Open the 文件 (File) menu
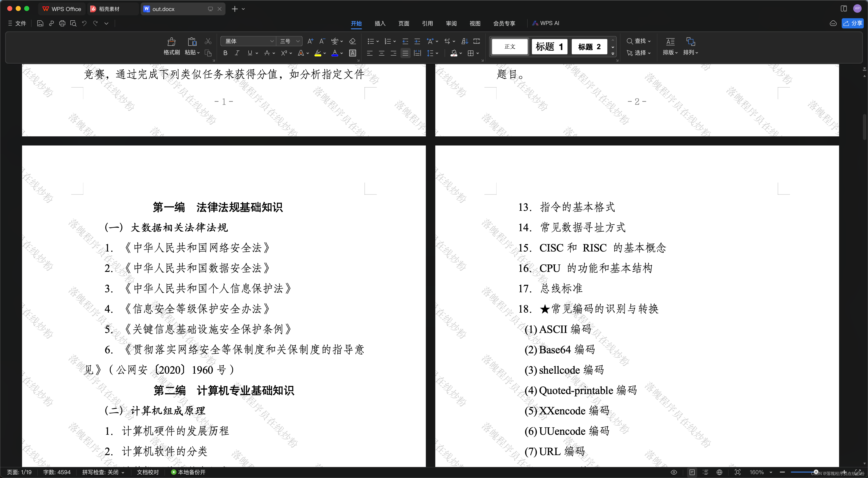The width and height of the screenshot is (868, 478). coord(17,23)
